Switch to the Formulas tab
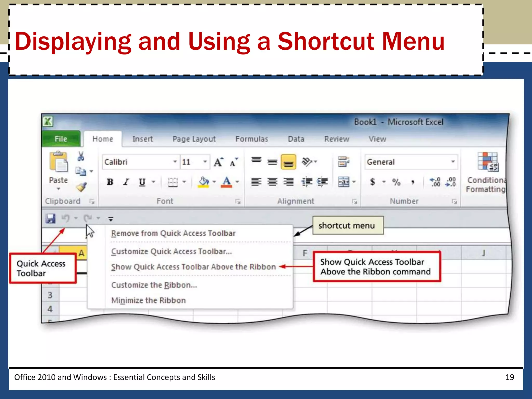 coord(252,139)
